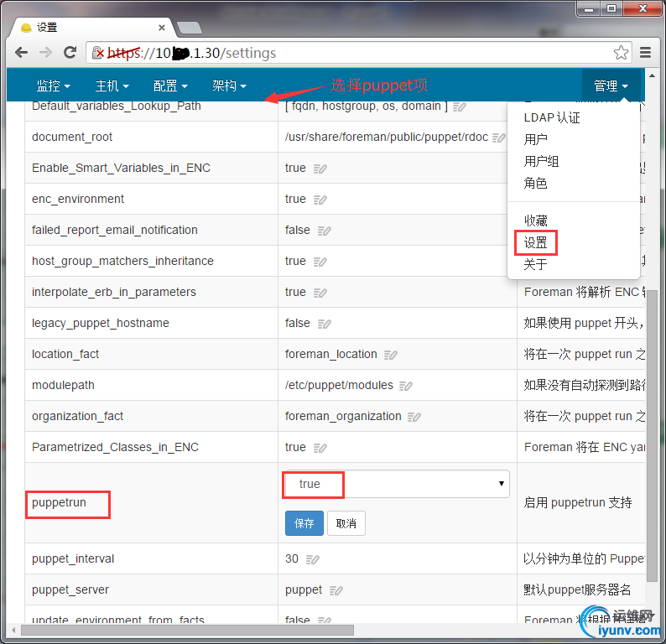Expand the 监控 menu
This screenshot has height=644, width=666.
point(53,86)
